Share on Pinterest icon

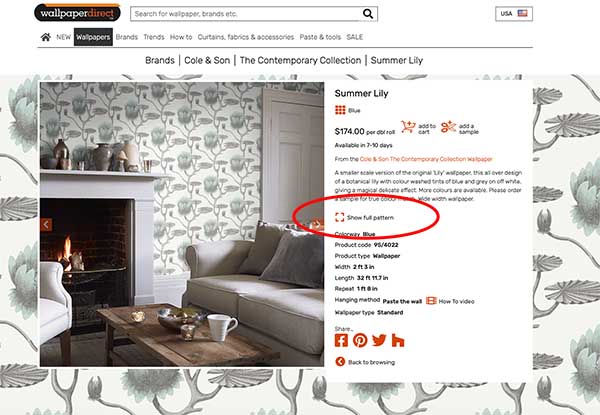(x=360, y=340)
